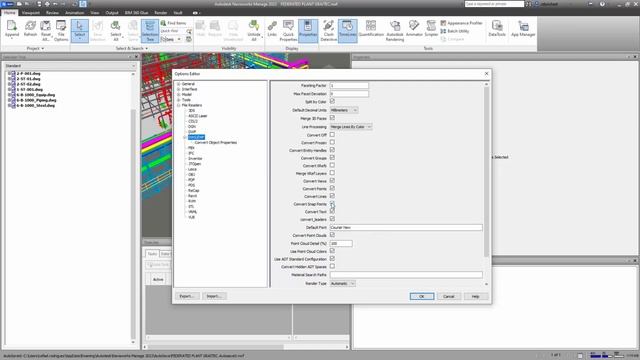Activate the Select tool icon
640x360 pixels.
click(80, 30)
